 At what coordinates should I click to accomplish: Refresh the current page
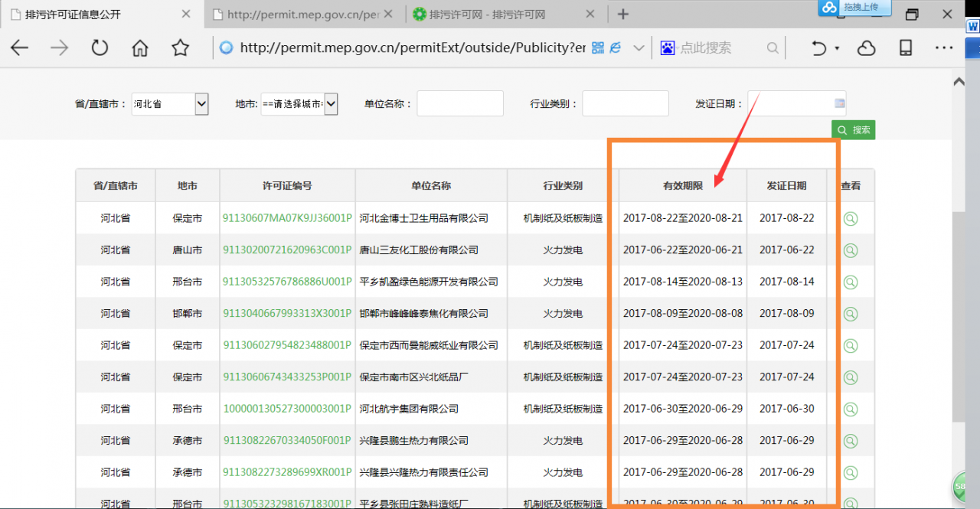click(100, 47)
